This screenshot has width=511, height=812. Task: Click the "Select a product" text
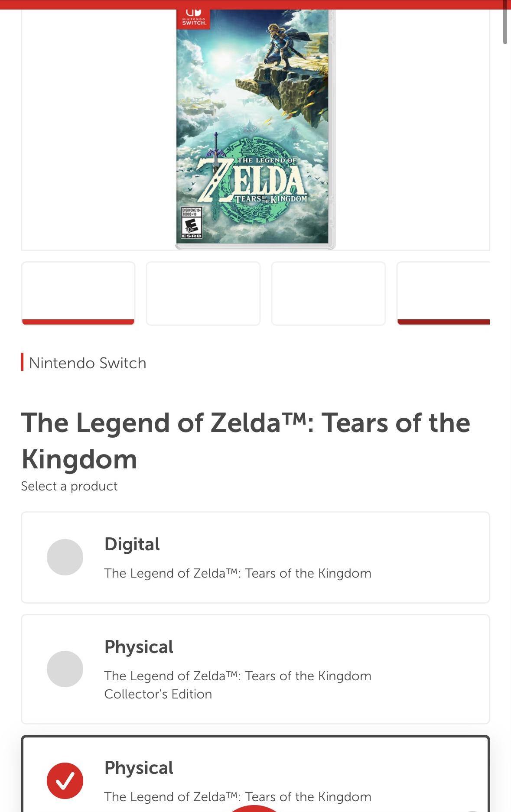click(69, 486)
